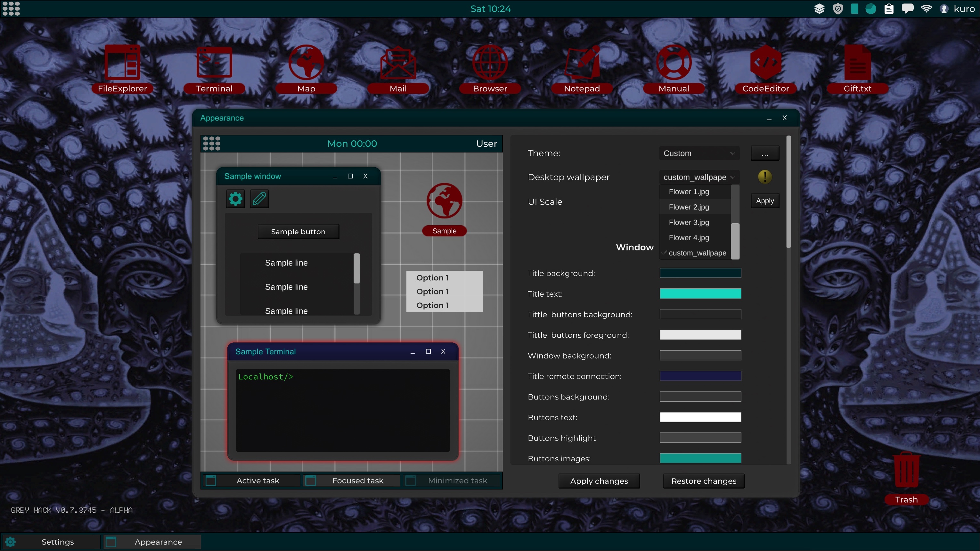Click the shield security icon in tray
The height and width of the screenshot is (551, 980).
tap(838, 8)
